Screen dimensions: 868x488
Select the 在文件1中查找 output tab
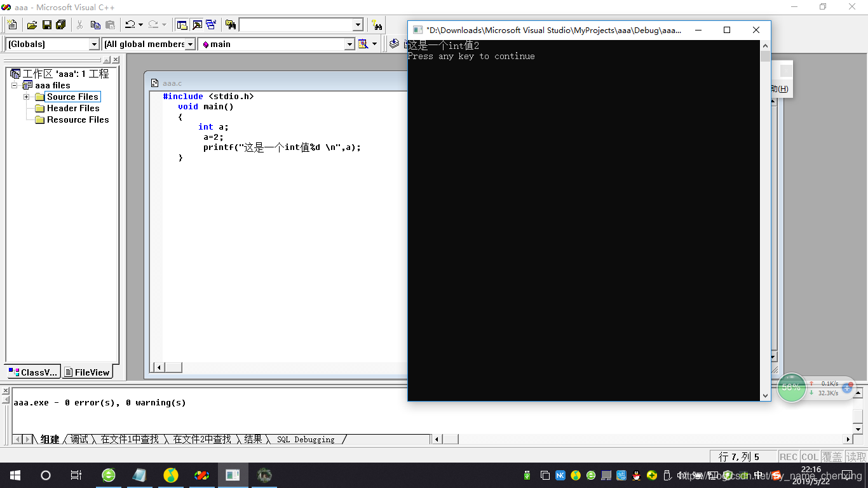coord(130,439)
